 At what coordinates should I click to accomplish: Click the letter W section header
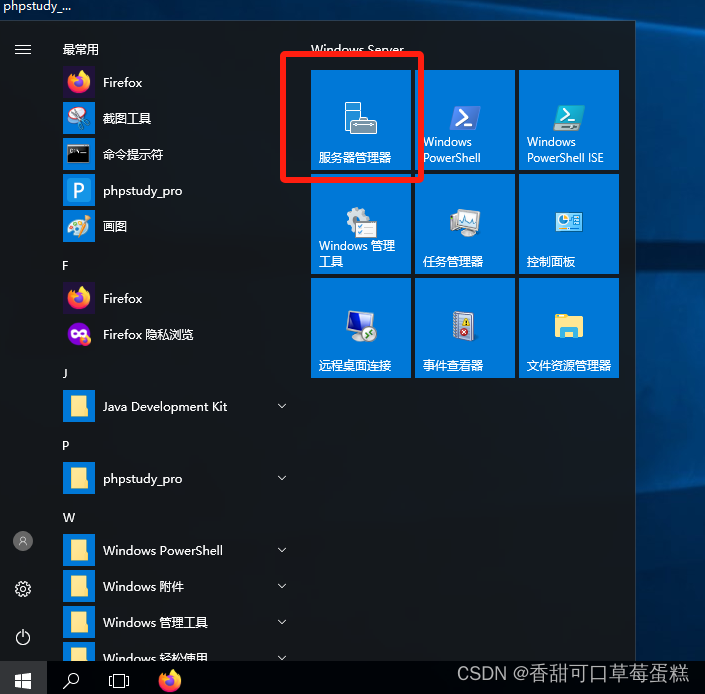coord(69,517)
